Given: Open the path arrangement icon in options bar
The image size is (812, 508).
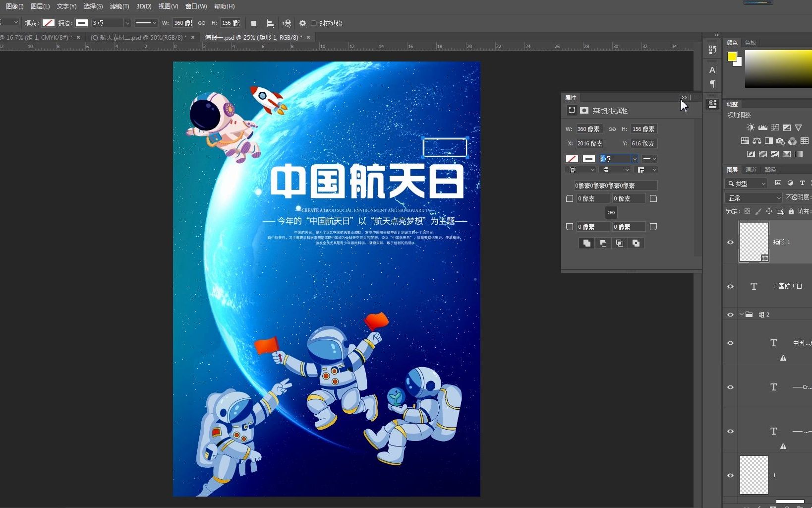Looking at the screenshot, I should point(287,23).
